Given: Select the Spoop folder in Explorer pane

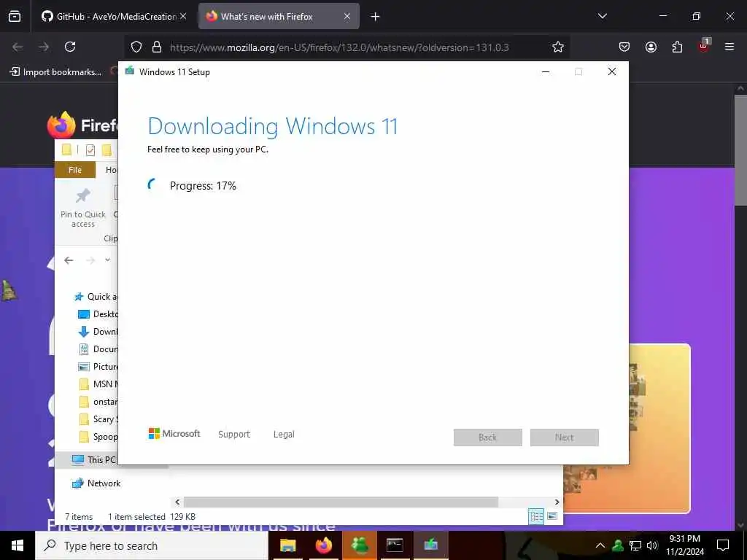Looking at the screenshot, I should (x=98, y=437).
